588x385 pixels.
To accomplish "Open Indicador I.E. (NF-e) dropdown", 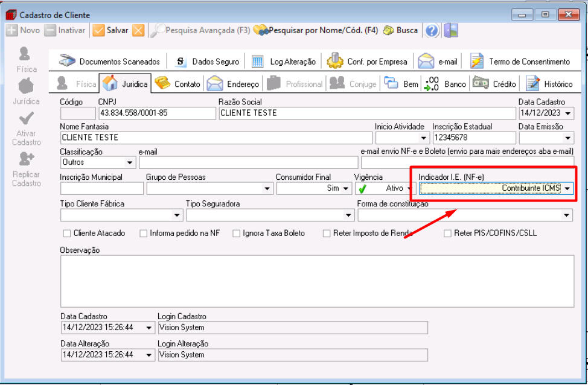I will coord(567,188).
